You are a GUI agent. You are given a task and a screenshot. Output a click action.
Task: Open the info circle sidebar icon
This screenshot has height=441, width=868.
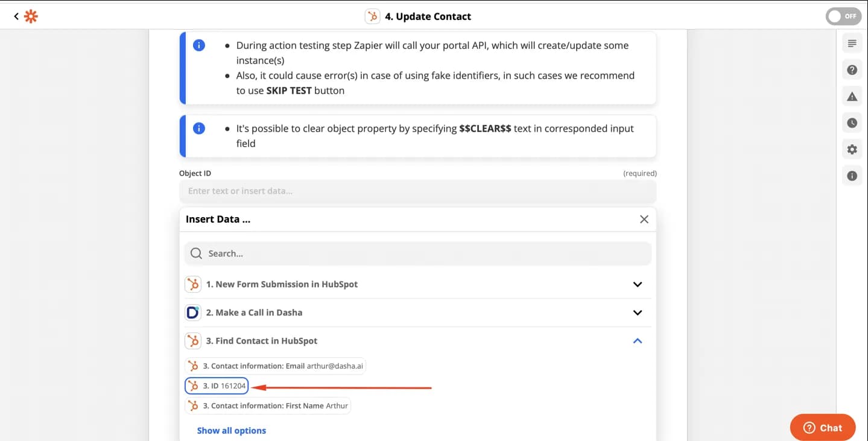coord(852,176)
